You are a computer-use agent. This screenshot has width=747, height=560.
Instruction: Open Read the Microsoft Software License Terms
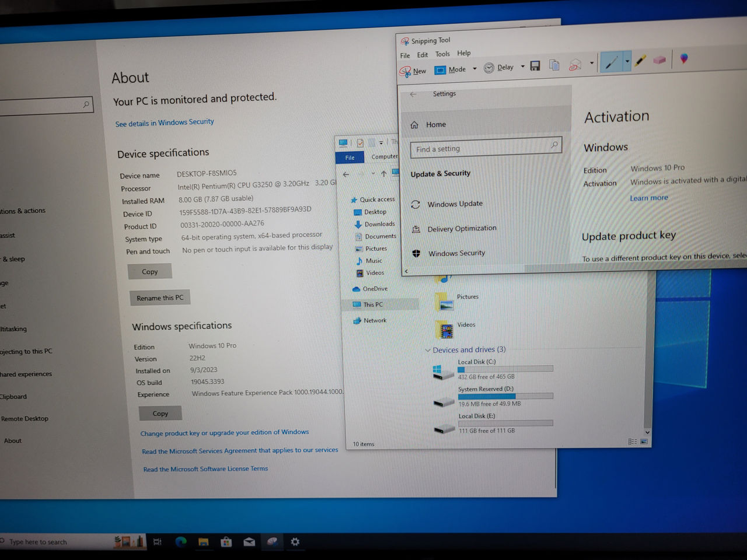205,469
